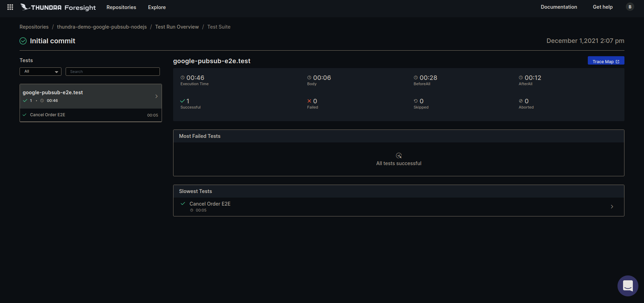
Task: Expand the google-pubsub-e2e.test chevron in sidebar
Action: point(156,96)
